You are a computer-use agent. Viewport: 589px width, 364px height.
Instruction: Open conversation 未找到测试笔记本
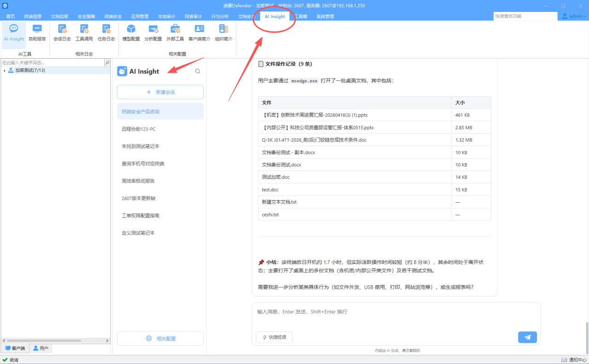[x=160, y=146]
